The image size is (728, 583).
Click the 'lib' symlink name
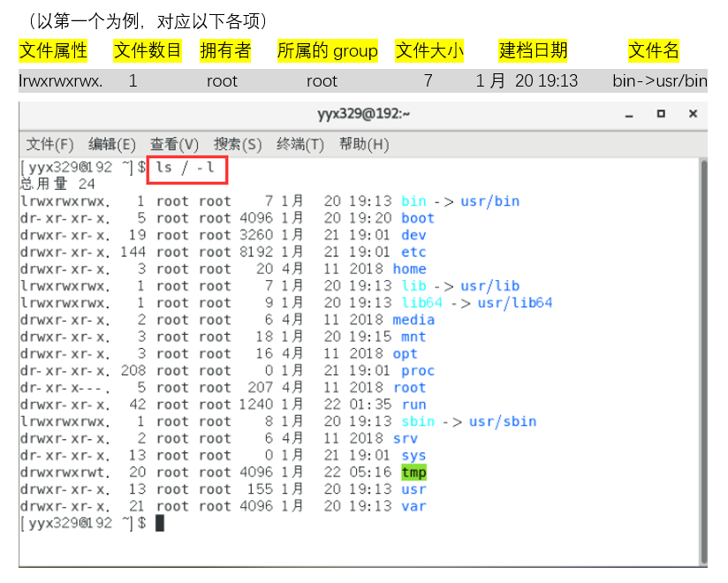(413, 286)
